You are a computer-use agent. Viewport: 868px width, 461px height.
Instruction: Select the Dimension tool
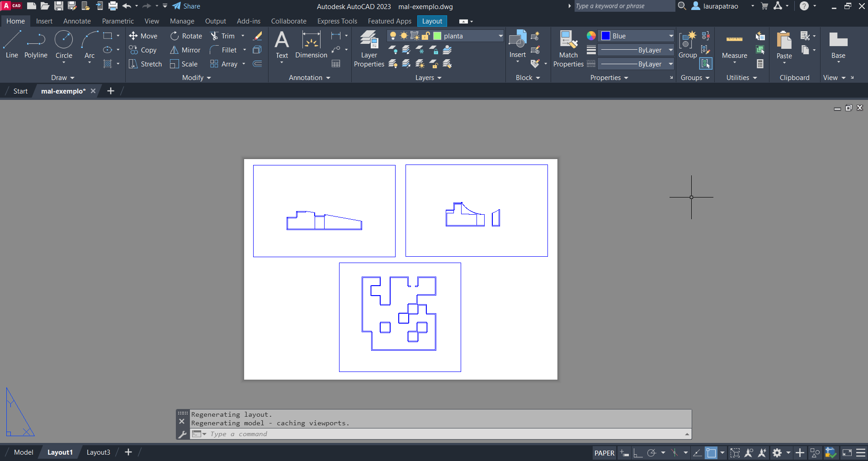point(311,45)
